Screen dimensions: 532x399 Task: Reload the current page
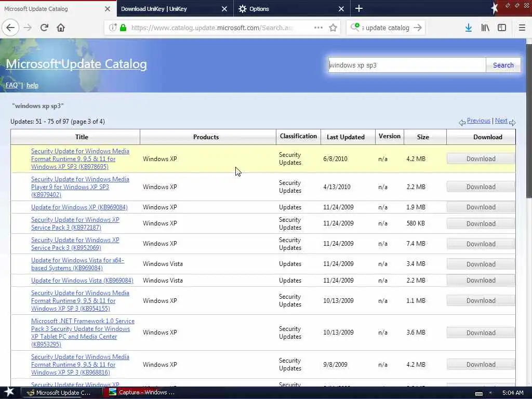click(44, 28)
